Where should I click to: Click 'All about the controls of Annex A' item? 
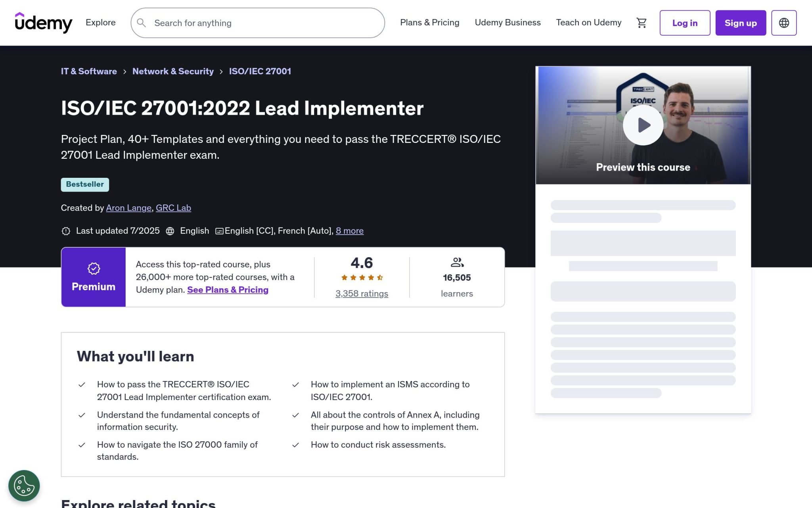coord(395,421)
